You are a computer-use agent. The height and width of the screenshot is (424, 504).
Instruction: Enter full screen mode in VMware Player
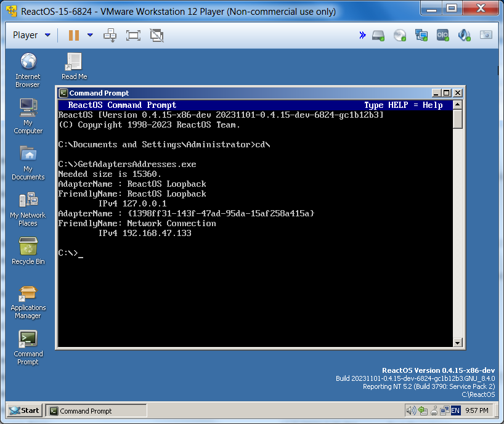(133, 35)
